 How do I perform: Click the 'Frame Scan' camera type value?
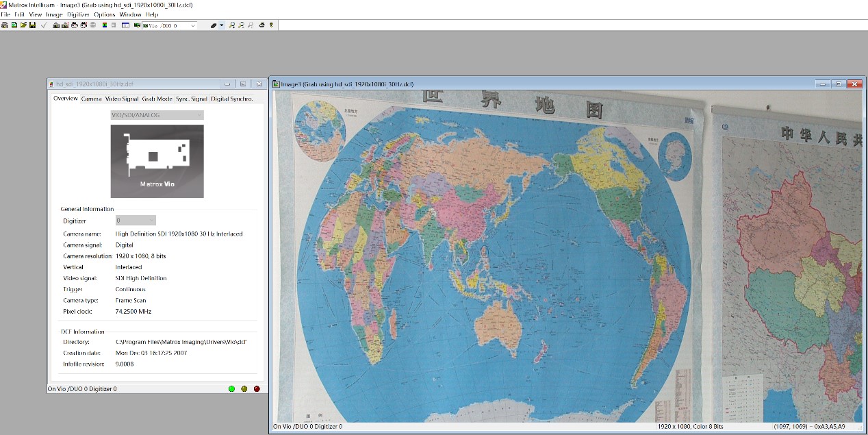coord(130,300)
